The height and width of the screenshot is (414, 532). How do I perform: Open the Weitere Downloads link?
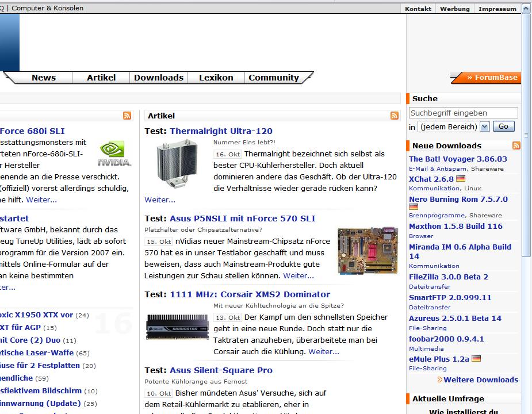481,379
